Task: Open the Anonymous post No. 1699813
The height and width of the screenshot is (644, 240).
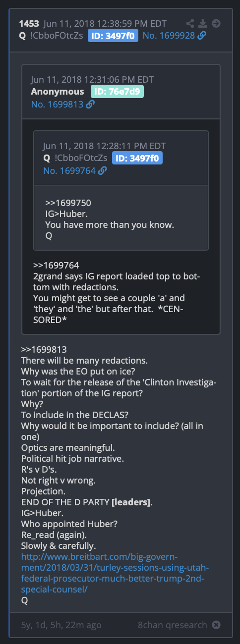Action: [x=57, y=104]
